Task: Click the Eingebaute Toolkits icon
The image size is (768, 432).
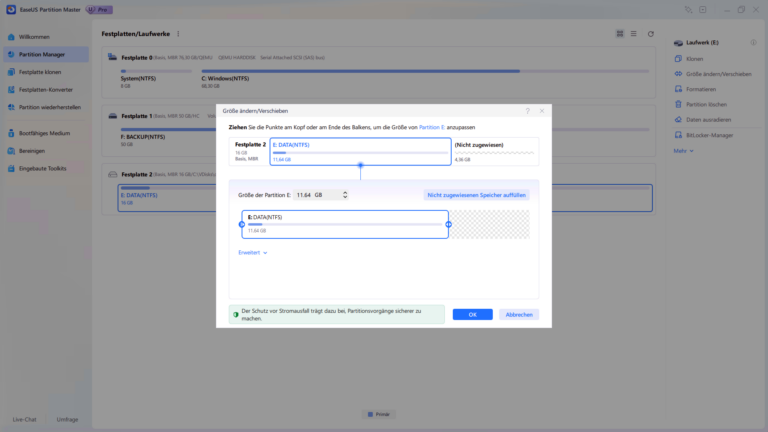Action: (11, 168)
